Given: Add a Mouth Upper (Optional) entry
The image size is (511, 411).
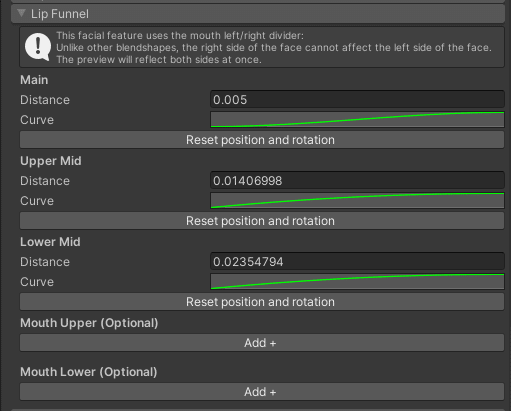Looking at the screenshot, I should point(262,343).
